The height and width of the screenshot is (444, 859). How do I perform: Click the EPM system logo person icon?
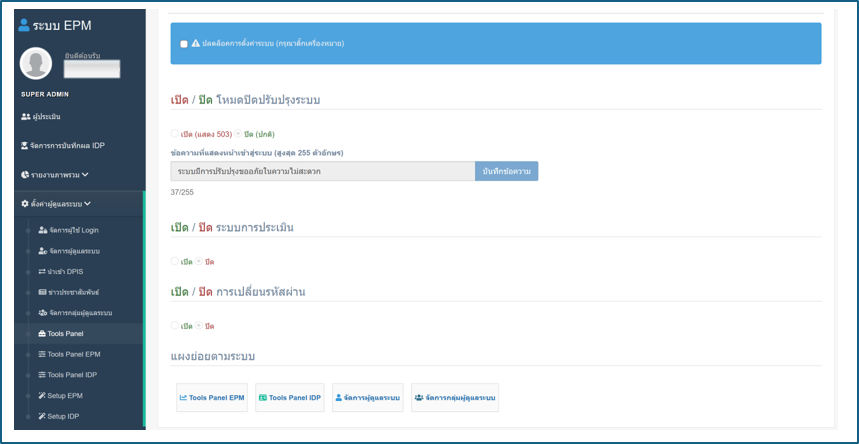[x=24, y=25]
